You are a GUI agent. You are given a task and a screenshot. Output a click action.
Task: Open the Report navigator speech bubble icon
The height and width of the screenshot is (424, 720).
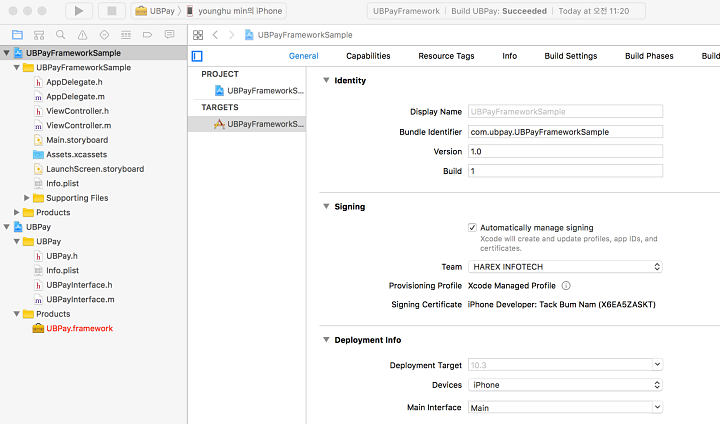169,35
